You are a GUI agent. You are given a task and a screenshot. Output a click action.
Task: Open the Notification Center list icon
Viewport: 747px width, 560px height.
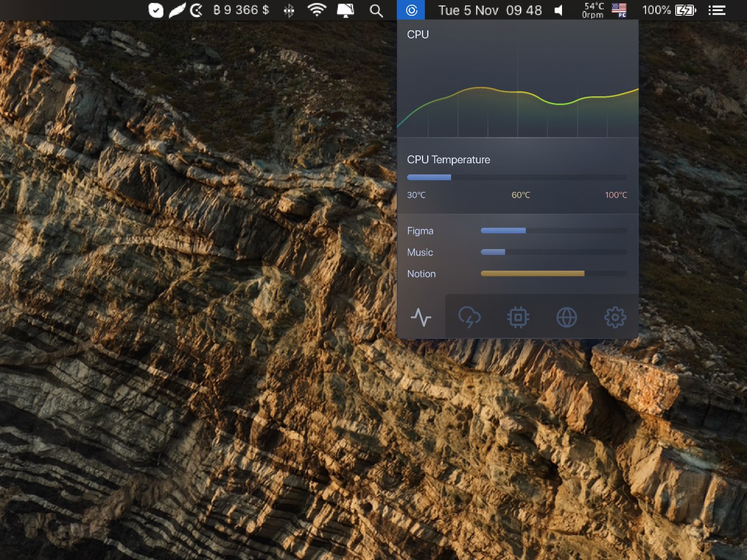717,10
